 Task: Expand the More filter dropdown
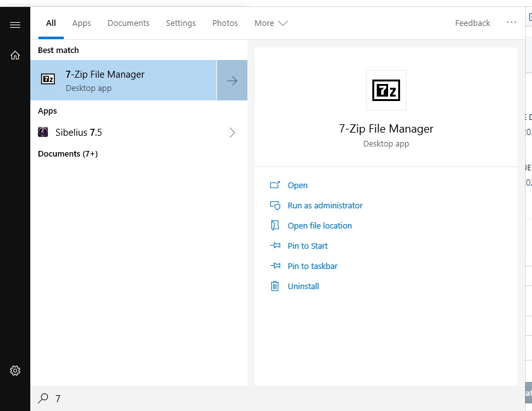point(271,23)
